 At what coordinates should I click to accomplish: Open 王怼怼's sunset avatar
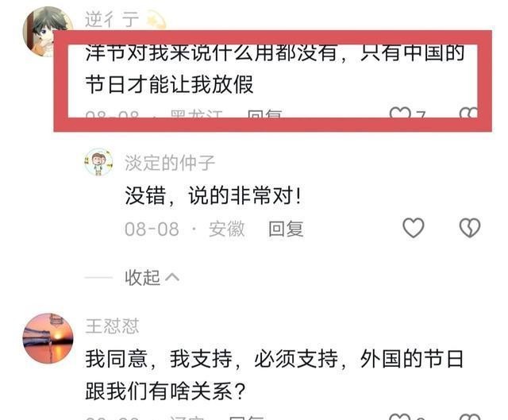(x=48, y=338)
